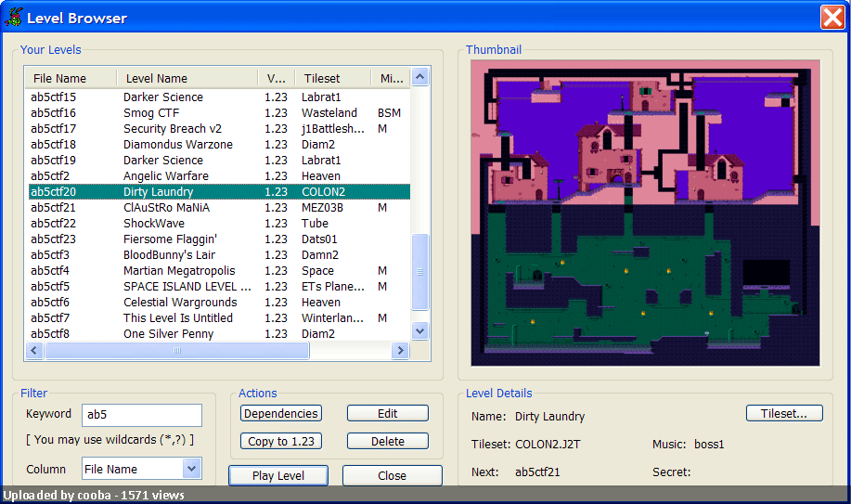The height and width of the screenshot is (504, 851).
Task: Click the list's scroll up arrow
Action: (x=419, y=78)
